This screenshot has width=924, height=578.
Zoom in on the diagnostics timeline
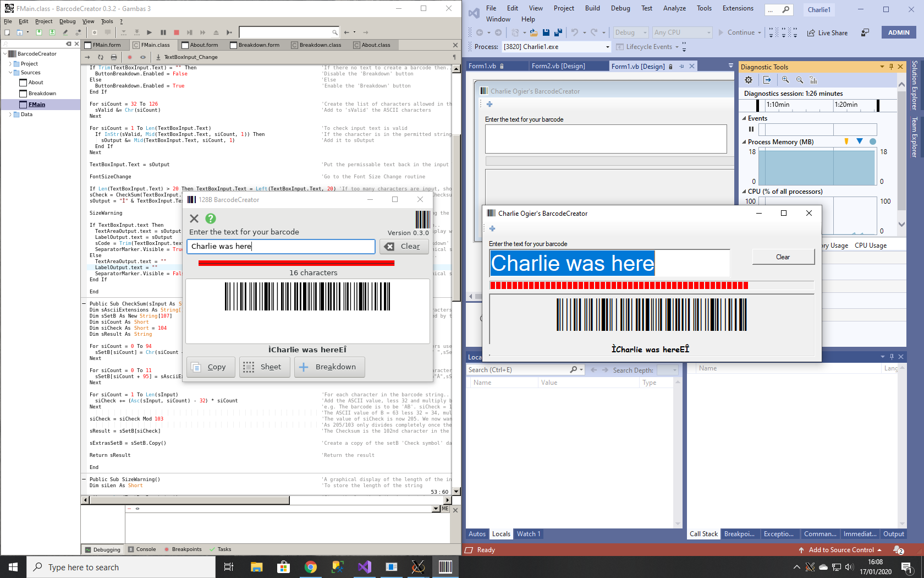pyautogui.click(x=785, y=80)
